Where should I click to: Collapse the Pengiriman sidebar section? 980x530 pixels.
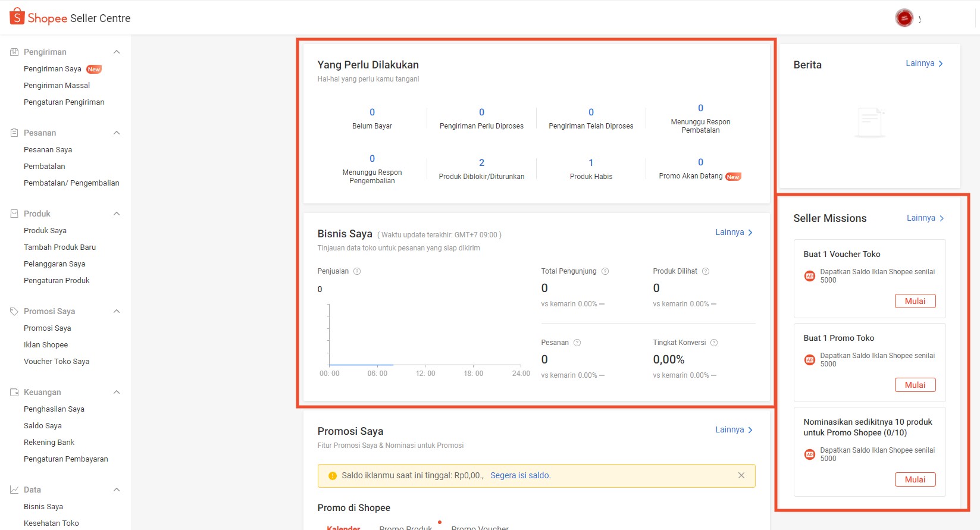(117, 52)
